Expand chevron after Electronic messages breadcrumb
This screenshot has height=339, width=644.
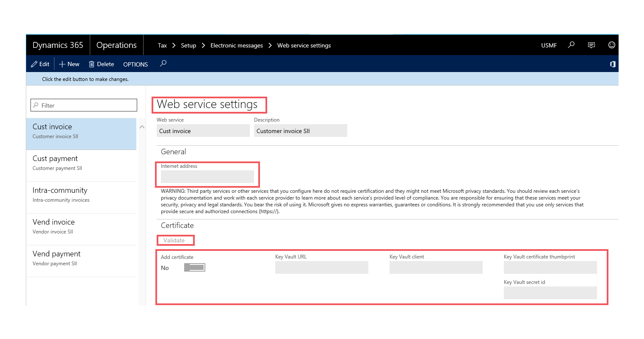270,45
